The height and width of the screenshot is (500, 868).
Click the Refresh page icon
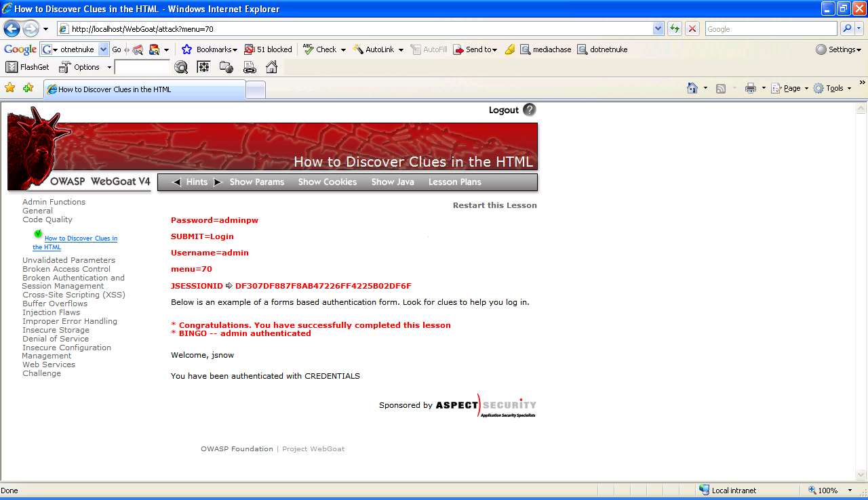[x=674, y=28]
